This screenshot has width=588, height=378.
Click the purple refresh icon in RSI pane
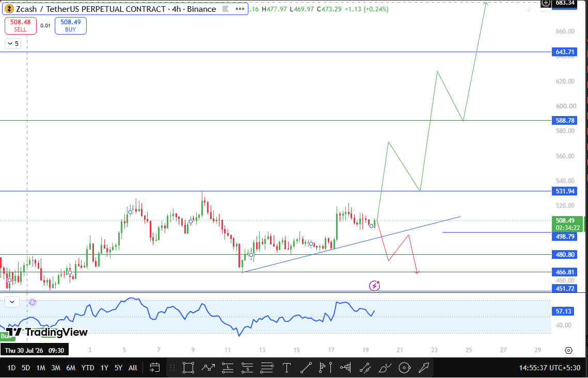(x=33, y=302)
